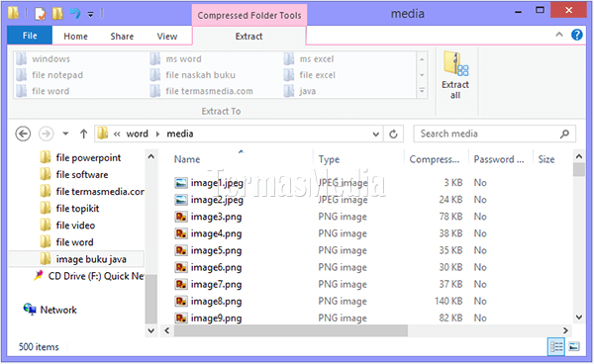Click the 'word' breadcrumb in the address bar
594x364 pixels.
[x=138, y=134]
